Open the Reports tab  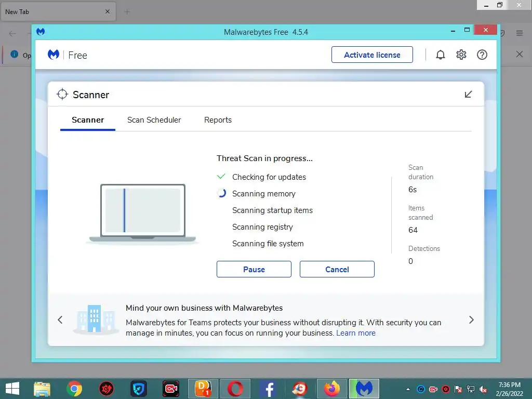click(218, 120)
